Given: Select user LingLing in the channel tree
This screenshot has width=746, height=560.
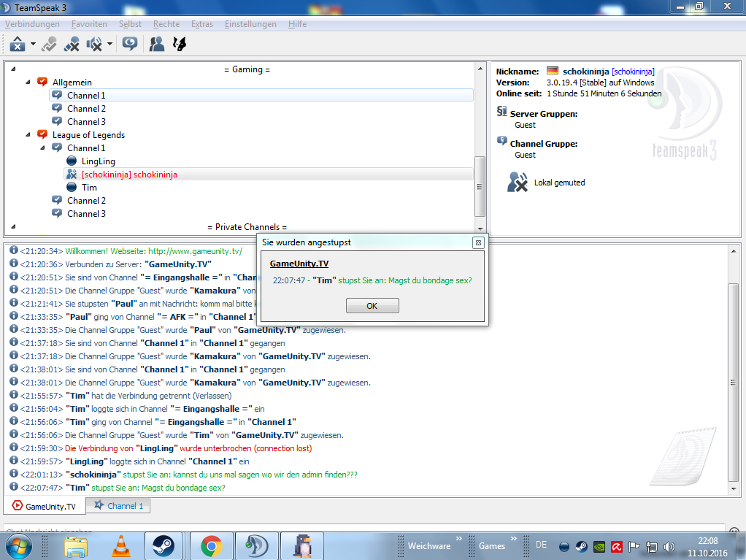Looking at the screenshot, I should pyautogui.click(x=98, y=161).
